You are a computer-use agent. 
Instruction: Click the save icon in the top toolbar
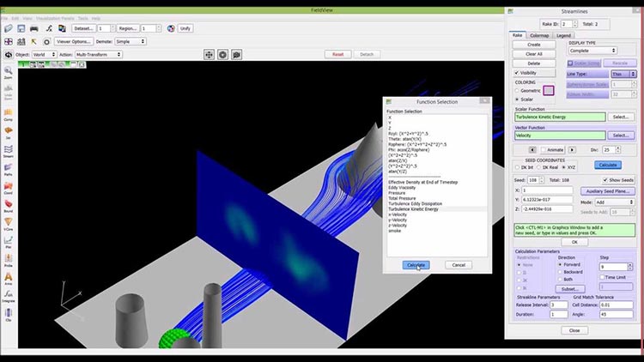(x=21, y=28)
